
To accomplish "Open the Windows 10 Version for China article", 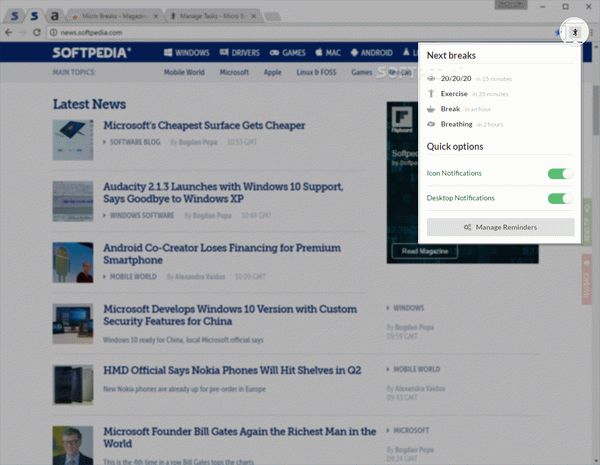I will click(x=230, y=315).
